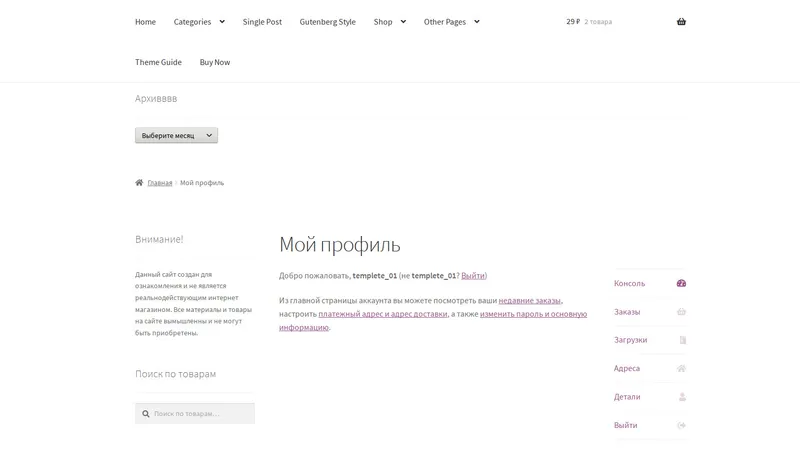Open the Buy Now menu item
This screenshot has width=800, height=450.
[x=215, y=62]
